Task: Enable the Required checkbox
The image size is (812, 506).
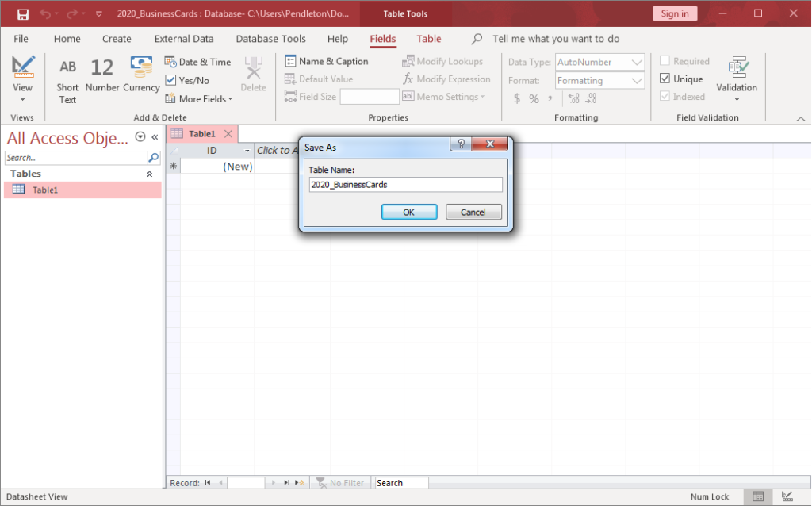Action: click(x=666, y=61)
